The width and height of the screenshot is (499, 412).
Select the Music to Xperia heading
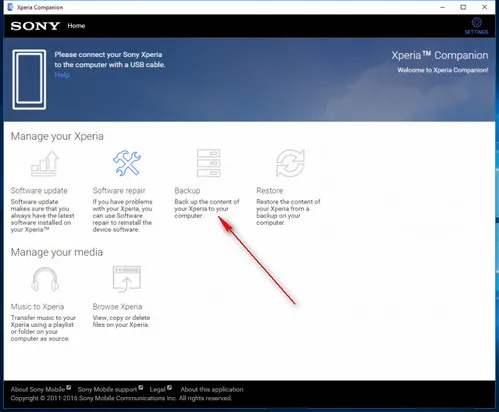(x=37, y=307)
